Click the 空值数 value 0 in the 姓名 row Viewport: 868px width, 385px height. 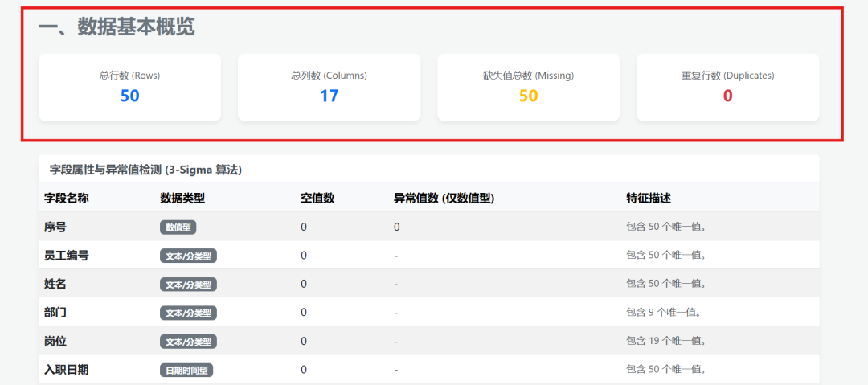304,285
